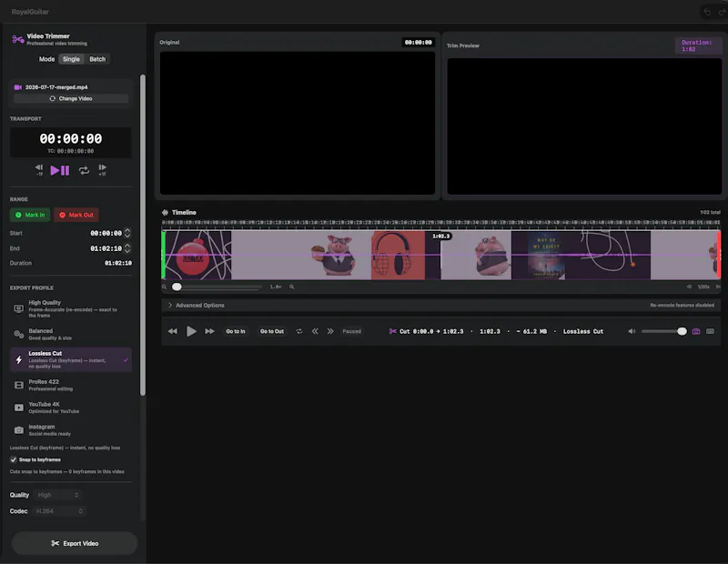728x564 pixels.
Task: Click the Video Trimmer scissors logo
Action: (17, 39)
